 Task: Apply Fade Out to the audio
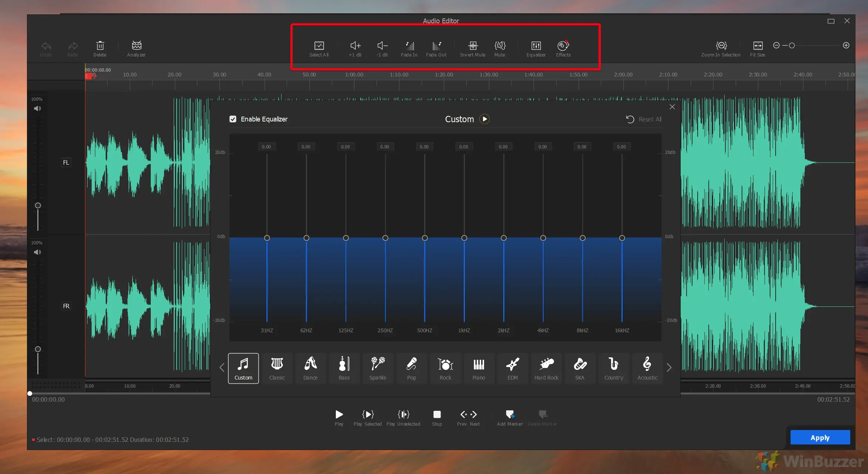tap(436, 48)
